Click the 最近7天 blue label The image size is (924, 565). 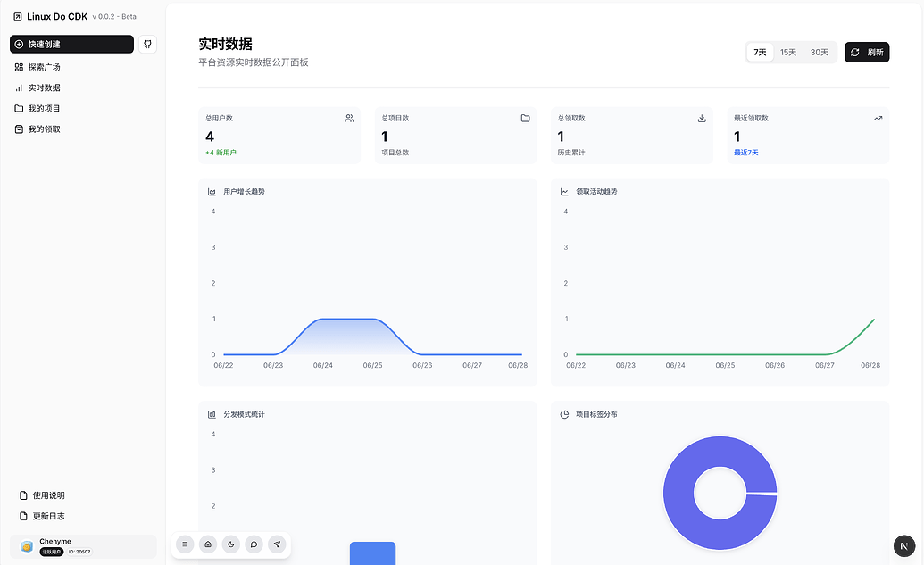point(746,153)
